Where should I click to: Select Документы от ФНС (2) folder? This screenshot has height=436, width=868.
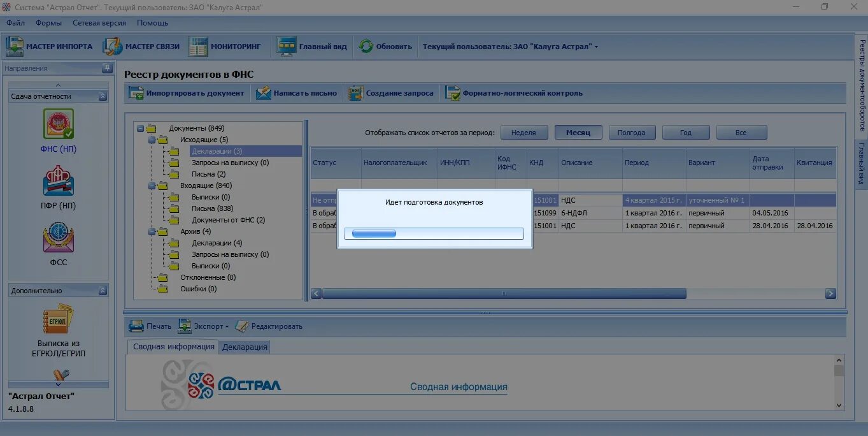tap(228, 220)
